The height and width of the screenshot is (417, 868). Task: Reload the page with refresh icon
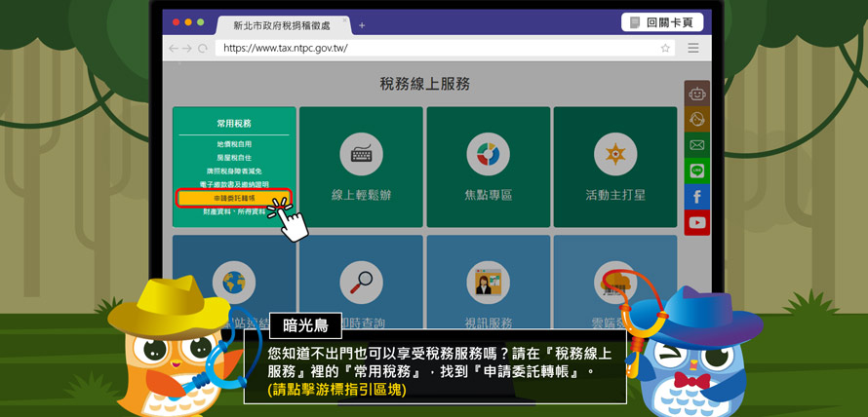pyautogui.click(x=203, y=49)
